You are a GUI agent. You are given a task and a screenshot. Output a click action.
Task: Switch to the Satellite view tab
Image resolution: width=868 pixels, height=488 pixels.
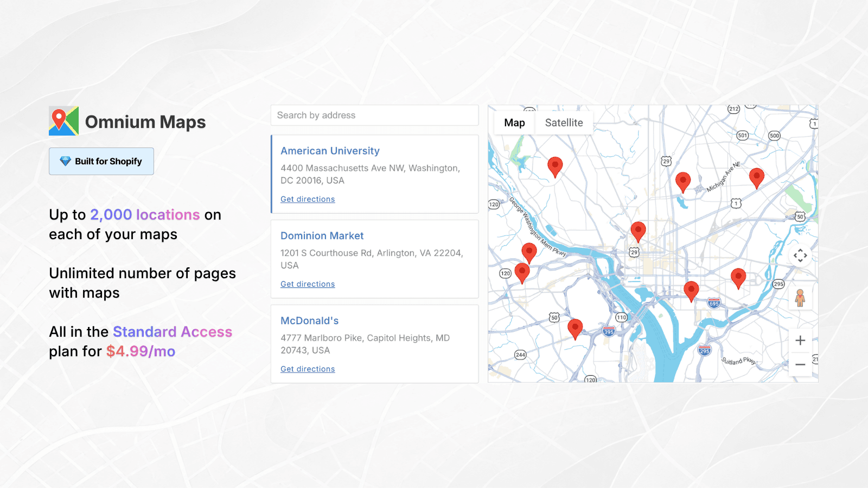pyautogui.click(x=564, y=123)
